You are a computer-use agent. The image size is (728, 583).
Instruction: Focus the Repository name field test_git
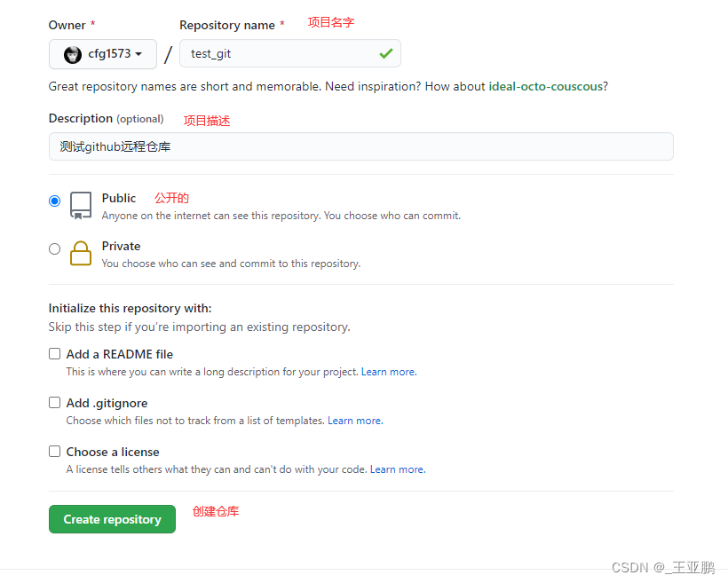pyautogui.click(x=290, y=54)
